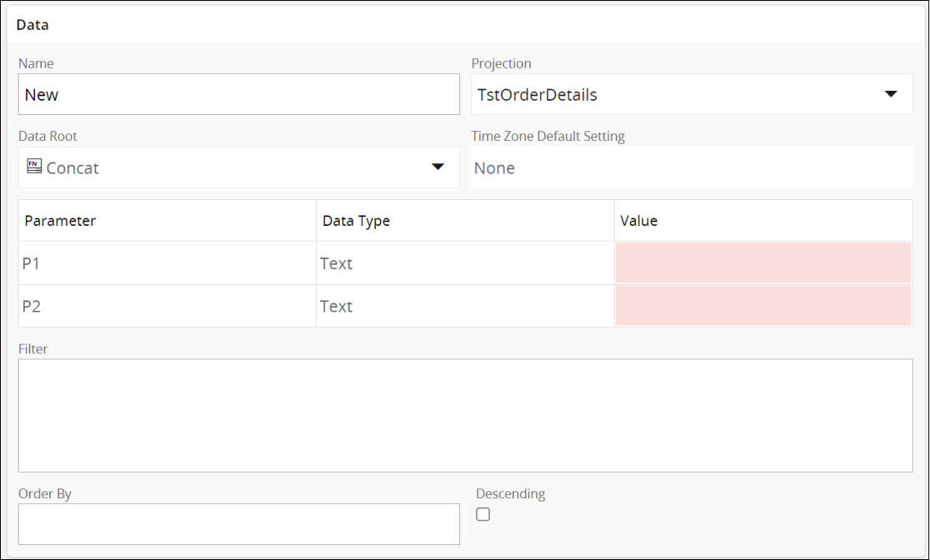The width and height of the screenshot is (930, 560).
Task: Click inside the Filter text area
Action: click(465, 415)
